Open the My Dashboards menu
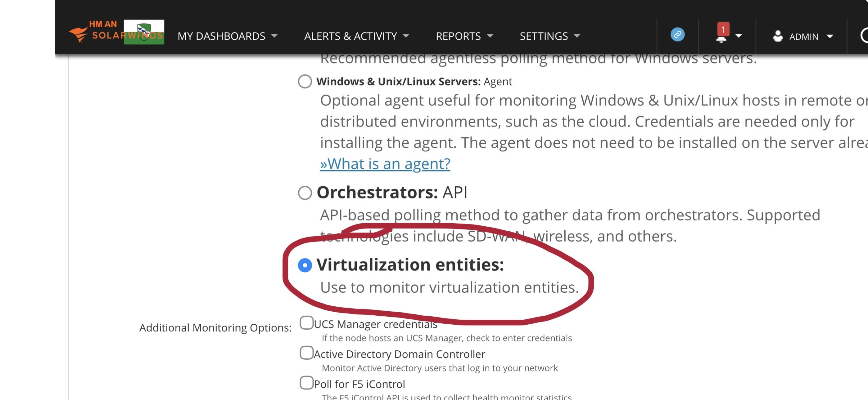 (x=221, y=36)
